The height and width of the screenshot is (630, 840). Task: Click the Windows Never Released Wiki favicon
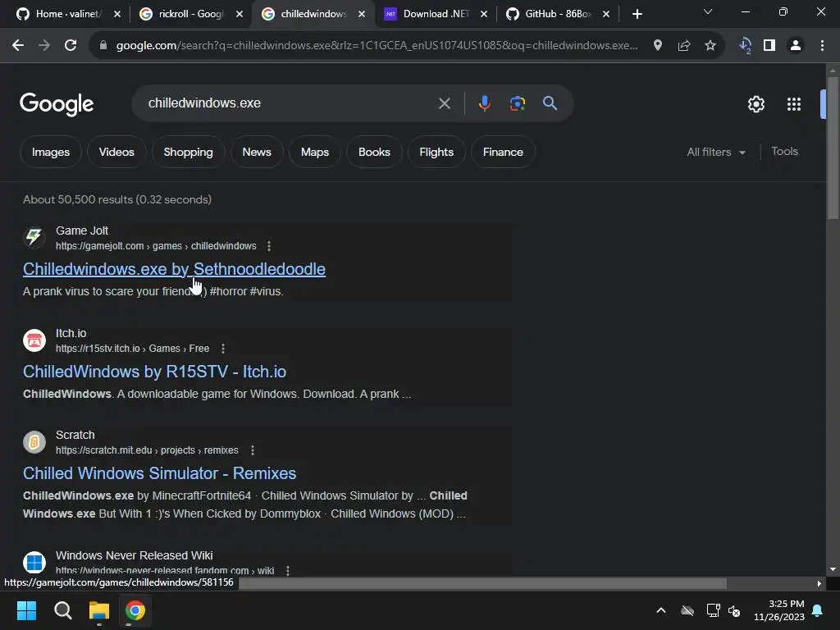pyautogui.click(x=34, y=563)
